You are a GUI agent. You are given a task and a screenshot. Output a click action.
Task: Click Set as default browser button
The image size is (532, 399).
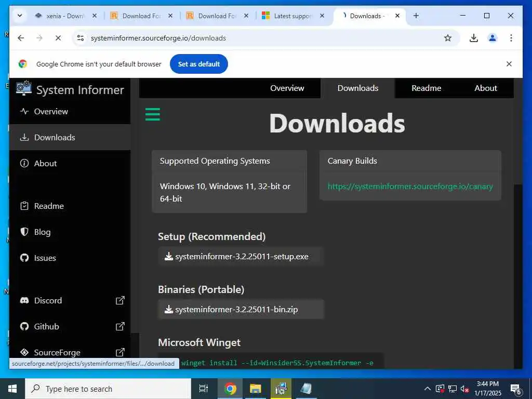[x=199, y=64]
